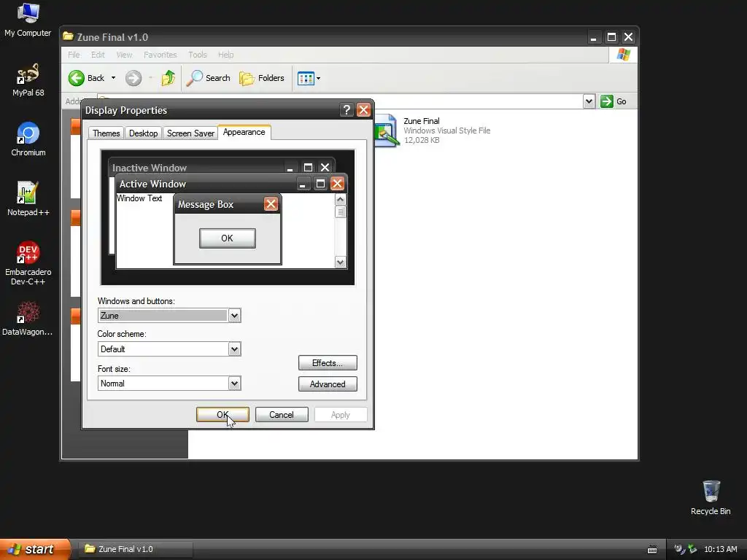This screenshot has width=747, height=560.
Task: Click the preview Message Box close button
Action: 271,204
